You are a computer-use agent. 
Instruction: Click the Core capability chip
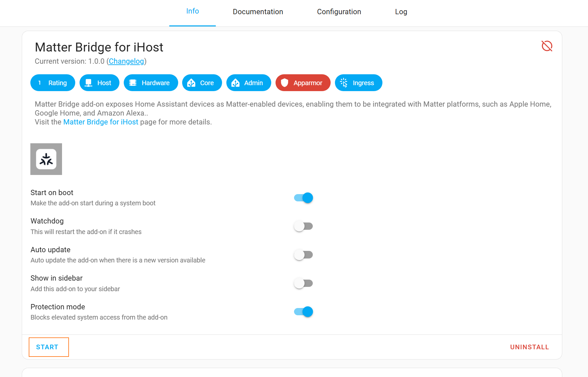202,83
